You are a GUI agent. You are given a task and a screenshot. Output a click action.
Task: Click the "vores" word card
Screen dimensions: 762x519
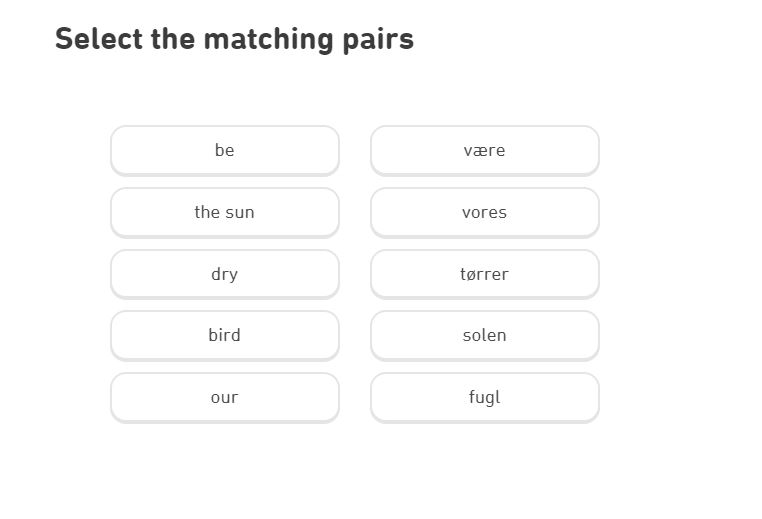tap(484, 212)
